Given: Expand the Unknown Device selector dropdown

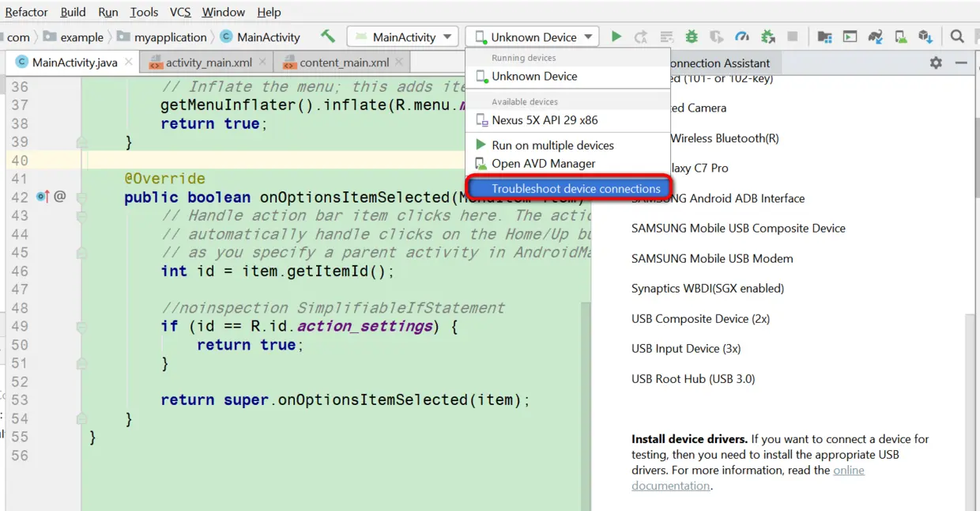Looking at the screenshot, I should tap(533, 37).
